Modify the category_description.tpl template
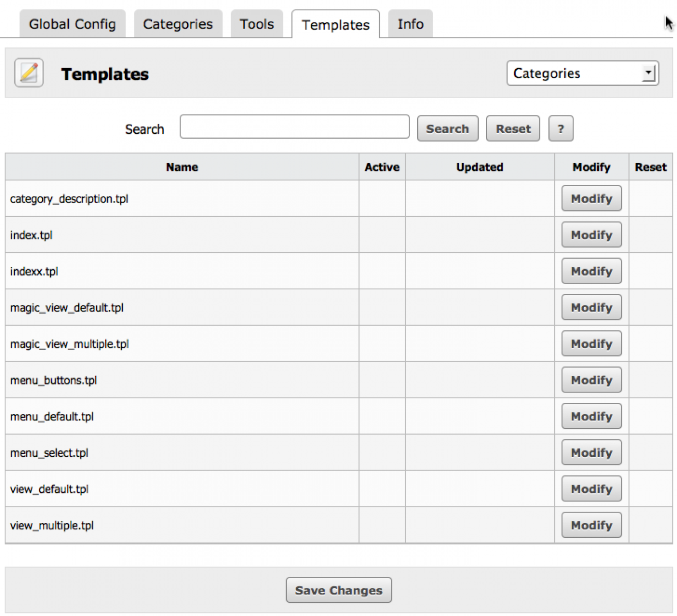The image size is (677, 616). point(591,199)
